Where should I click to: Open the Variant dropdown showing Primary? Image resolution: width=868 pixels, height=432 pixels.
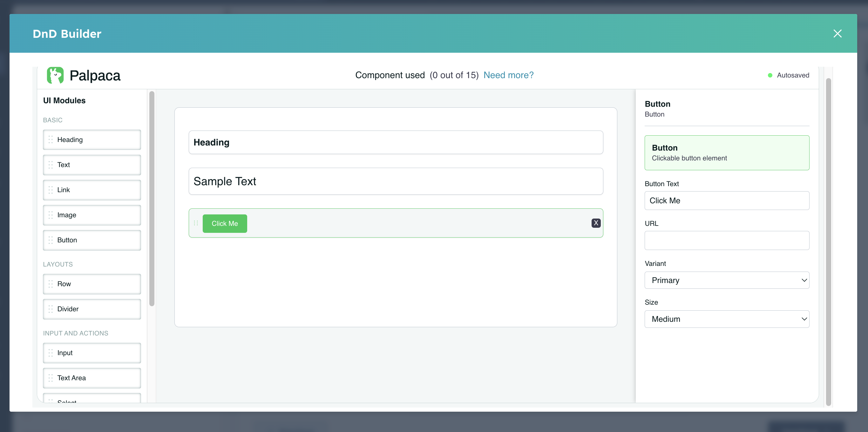pos(727,280)
